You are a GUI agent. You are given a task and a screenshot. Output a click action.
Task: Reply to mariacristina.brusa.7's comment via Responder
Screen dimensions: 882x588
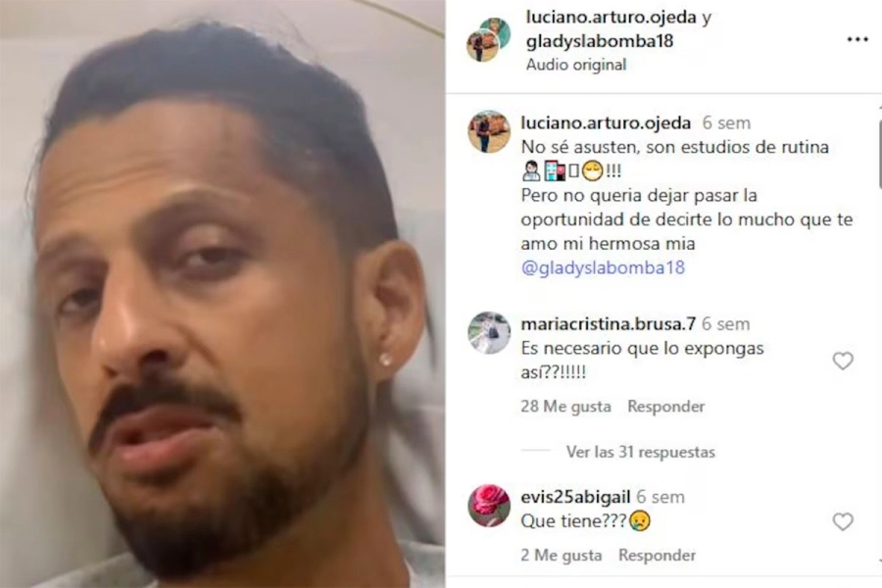[x=666, y=407]
